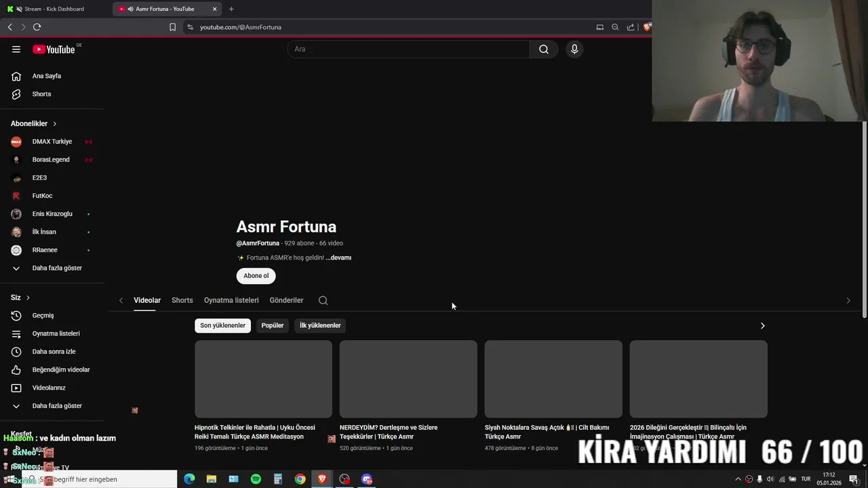
Task: Open Daha sonra izle list
Action: click(53, 352)
